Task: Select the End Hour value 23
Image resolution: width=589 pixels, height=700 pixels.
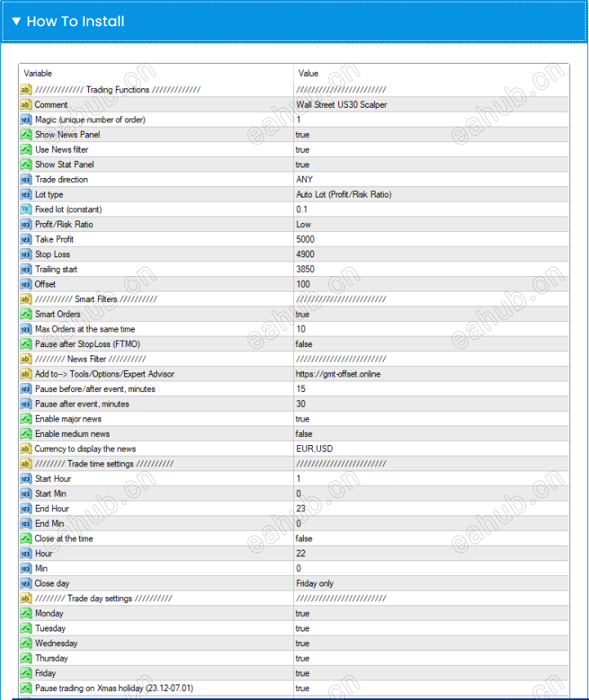Action: pyautogui.click(x=301, y=509)
